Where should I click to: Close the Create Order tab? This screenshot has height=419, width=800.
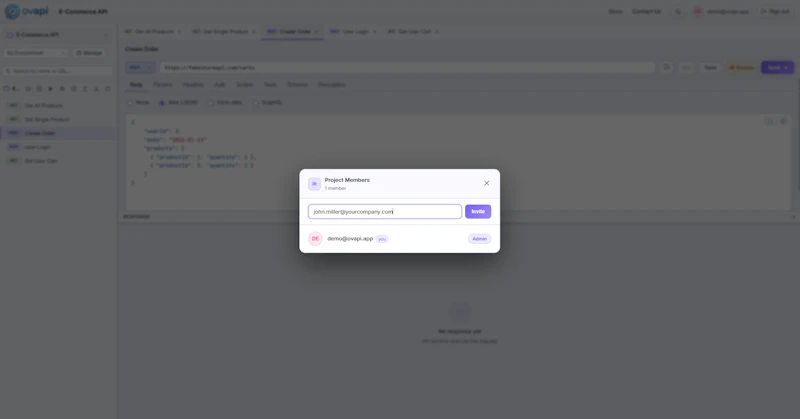[x=316, y=32]
